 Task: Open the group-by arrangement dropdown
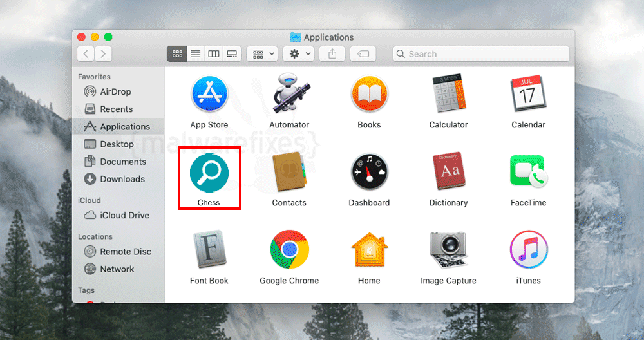(263, 54)
